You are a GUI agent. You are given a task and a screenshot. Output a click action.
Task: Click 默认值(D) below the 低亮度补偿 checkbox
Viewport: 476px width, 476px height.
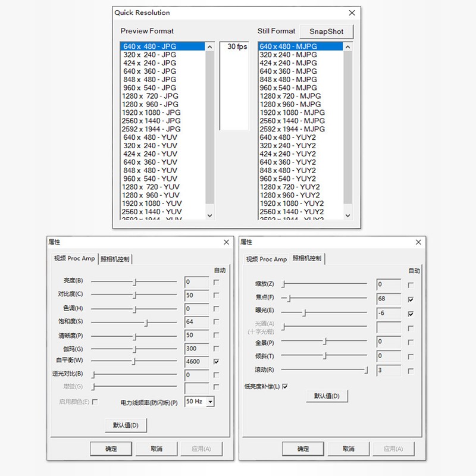point(327,396)
